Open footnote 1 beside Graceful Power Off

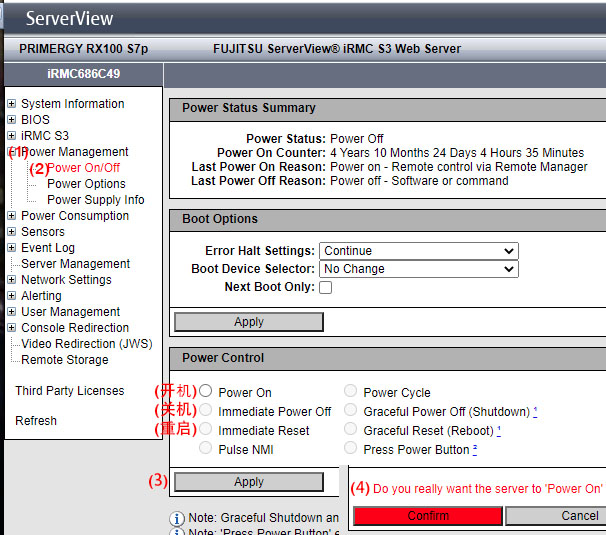(x=535, y=412)
